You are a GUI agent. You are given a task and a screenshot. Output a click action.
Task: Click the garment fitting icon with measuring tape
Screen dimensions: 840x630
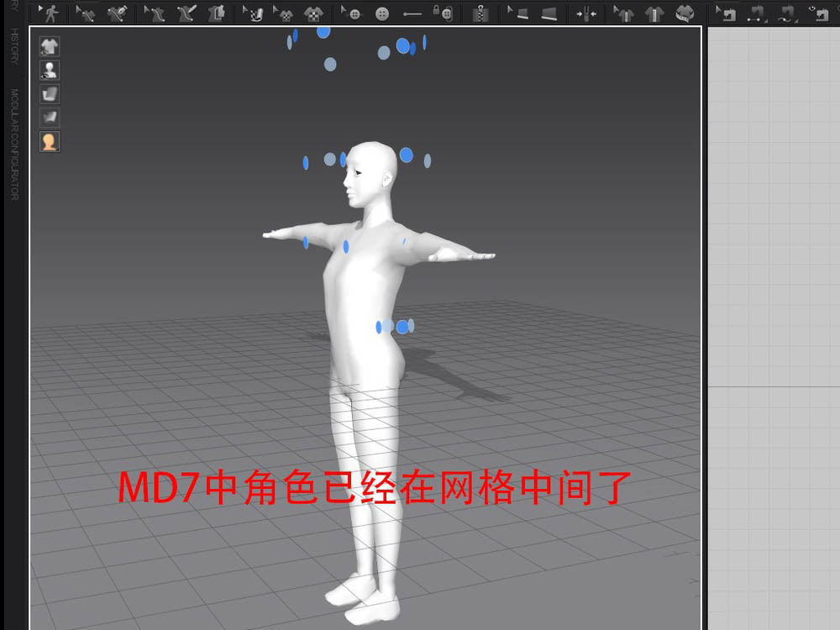[x=685, y=13]
